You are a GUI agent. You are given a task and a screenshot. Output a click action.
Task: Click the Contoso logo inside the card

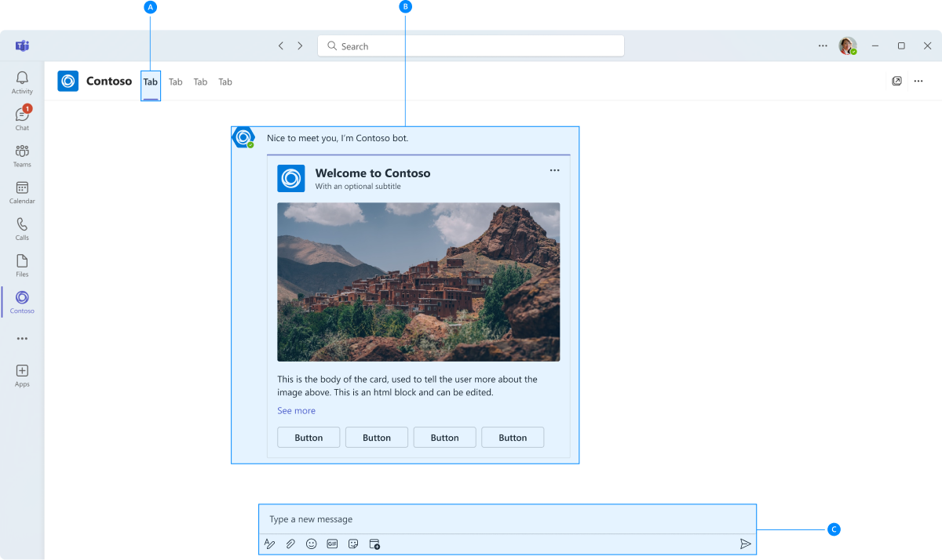point(291,179)
